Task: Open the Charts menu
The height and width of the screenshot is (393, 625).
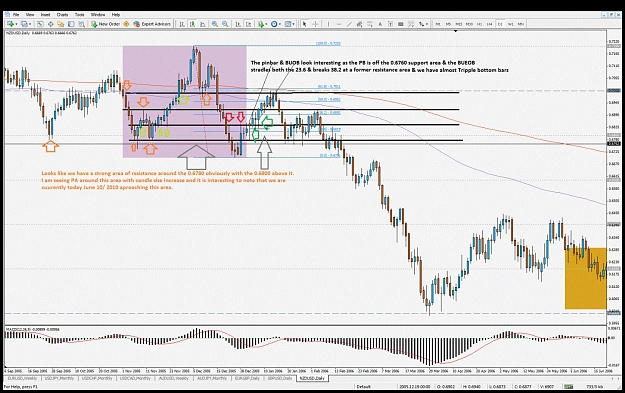Action: 62,15
